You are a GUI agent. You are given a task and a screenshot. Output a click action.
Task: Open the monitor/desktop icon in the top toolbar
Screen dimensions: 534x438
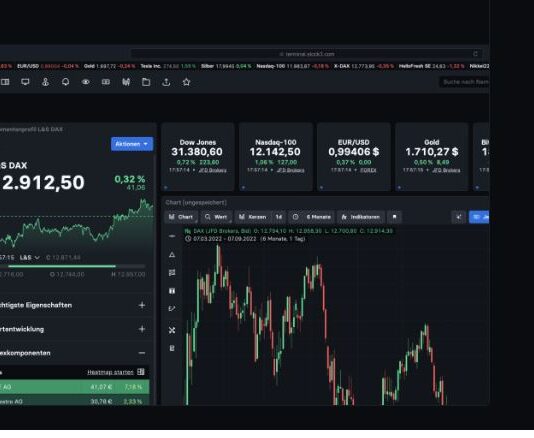(x=25, y=82)
